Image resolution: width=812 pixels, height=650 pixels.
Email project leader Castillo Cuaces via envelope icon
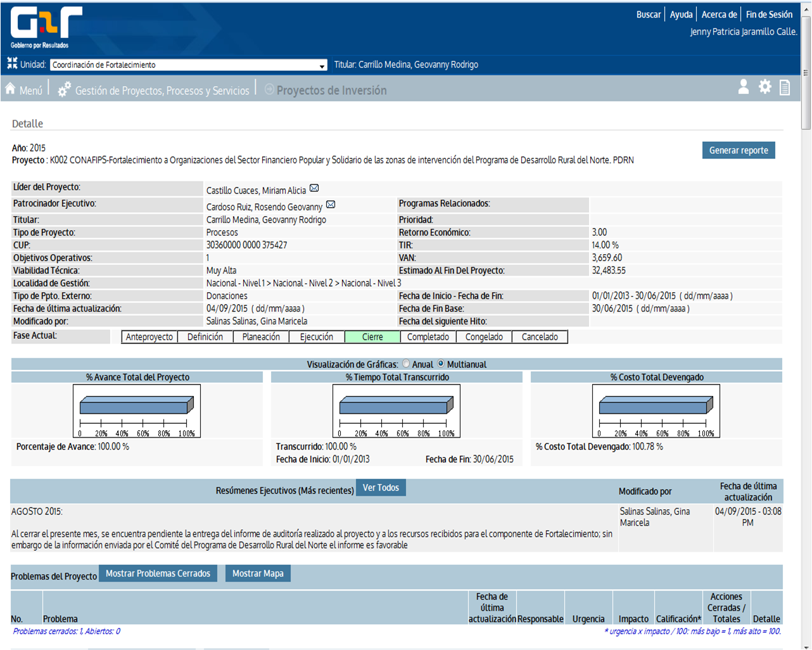tap(314, 189)
